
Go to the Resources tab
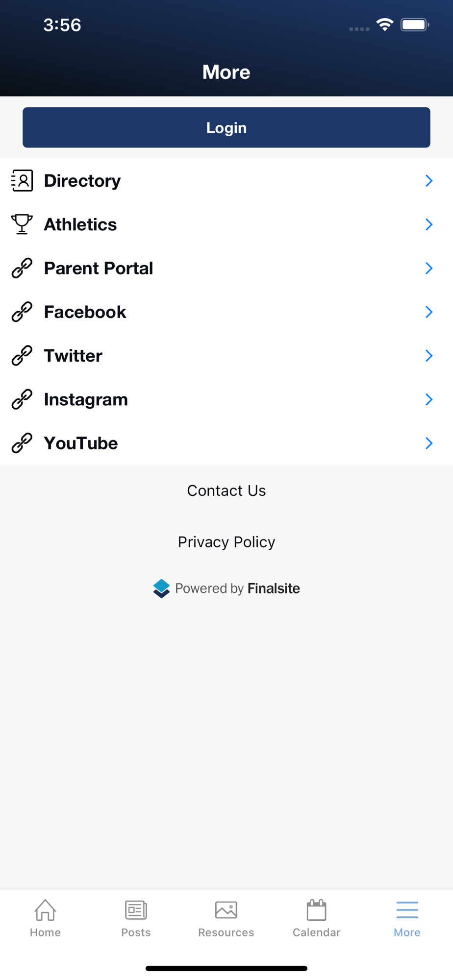pos(226,918)
